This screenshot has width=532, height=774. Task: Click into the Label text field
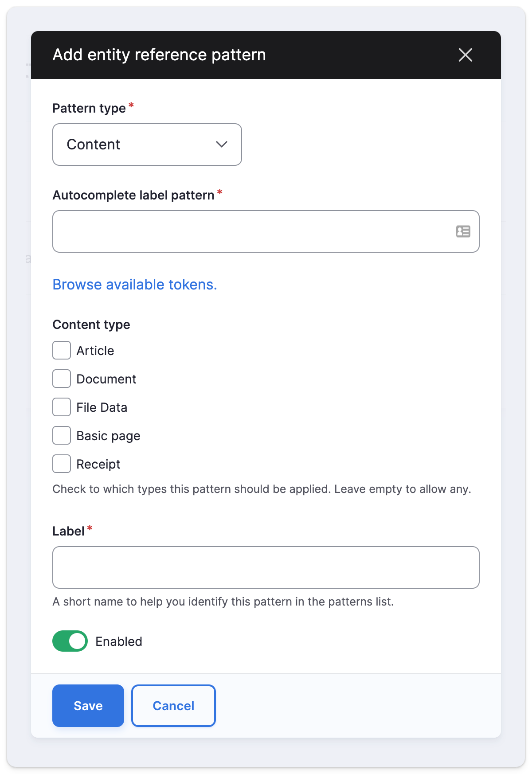(x=266, y=567)
